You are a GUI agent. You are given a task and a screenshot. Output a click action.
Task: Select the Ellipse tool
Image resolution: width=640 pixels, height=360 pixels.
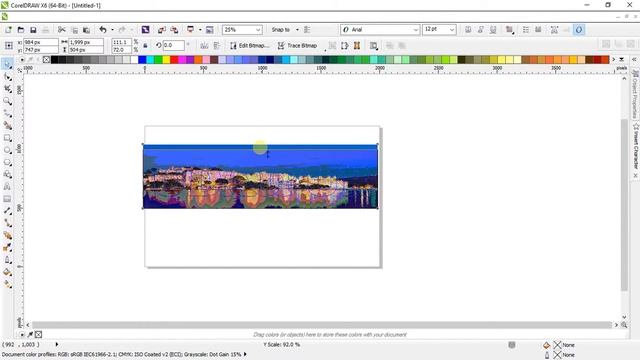[x=7, y=150]
